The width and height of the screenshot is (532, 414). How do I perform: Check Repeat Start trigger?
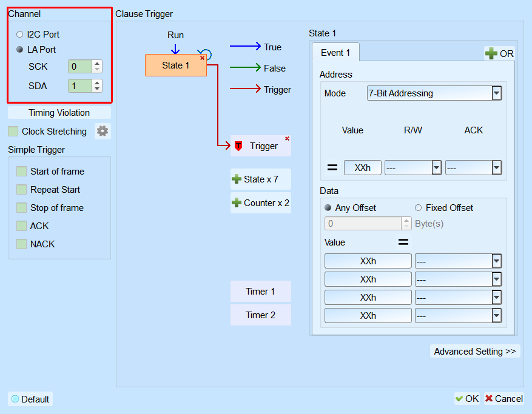click(x=21, y=190)
